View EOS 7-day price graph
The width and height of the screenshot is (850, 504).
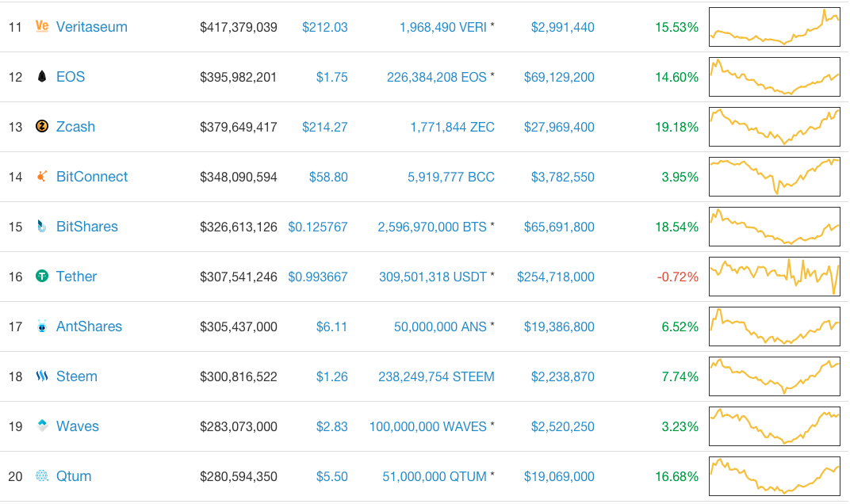pos(775,76)
